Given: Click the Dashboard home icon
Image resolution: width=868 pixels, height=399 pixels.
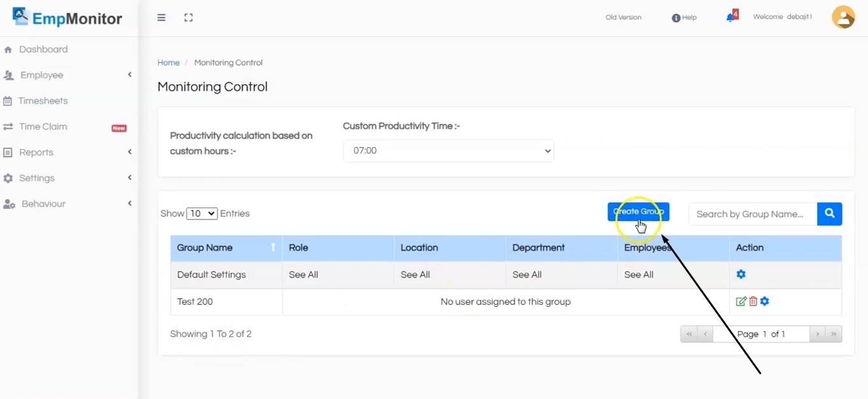Looking at the screenshot, I should (x=8, y=50).
